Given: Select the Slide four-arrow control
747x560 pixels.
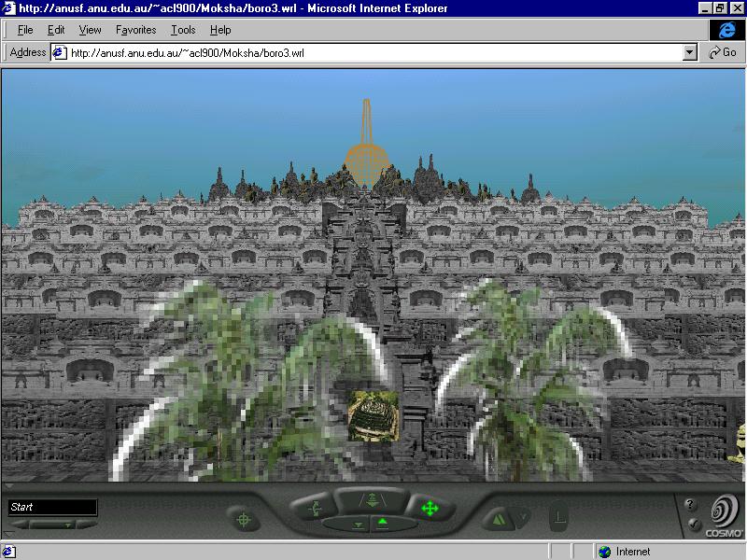Looking at the screenshot, I should coord(430,509).
